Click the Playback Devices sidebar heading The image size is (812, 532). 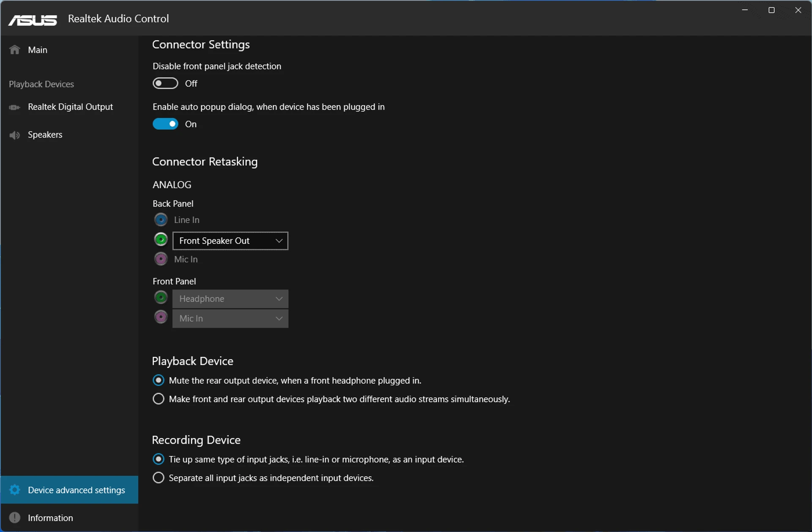click(41, 84)
